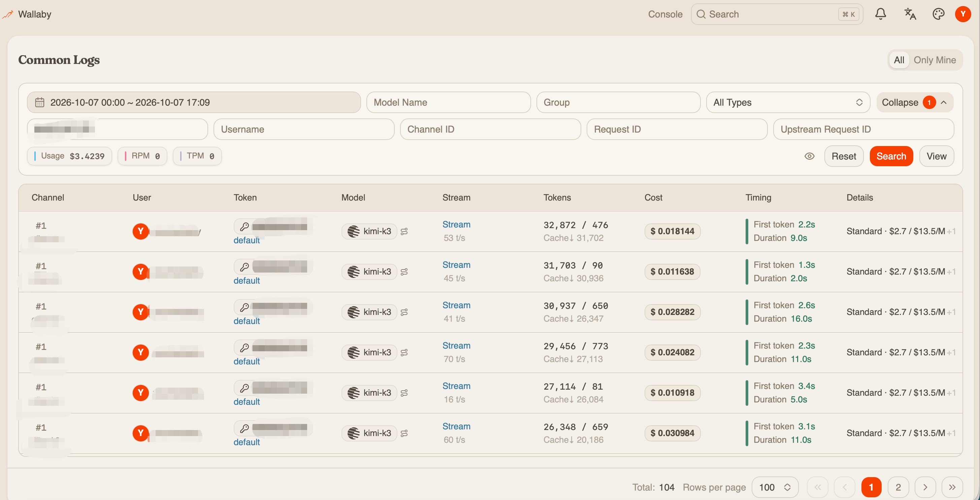Click the Request ID field

pyautogui.click(x=677, y=129)
